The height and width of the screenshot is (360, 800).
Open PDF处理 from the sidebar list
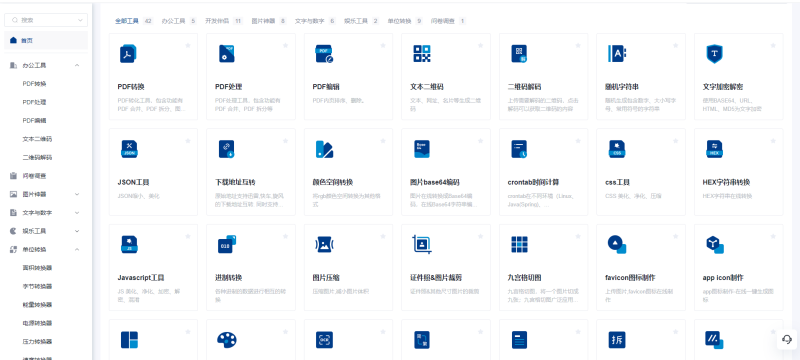point(35,102)
